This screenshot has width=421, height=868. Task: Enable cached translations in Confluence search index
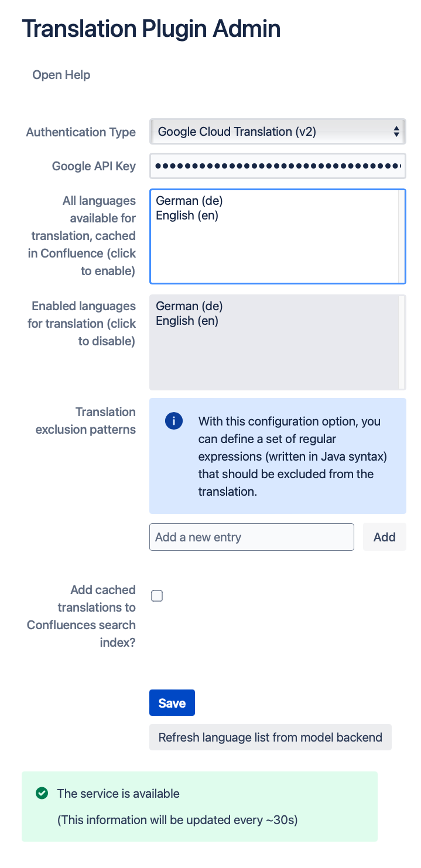point(156,595)
